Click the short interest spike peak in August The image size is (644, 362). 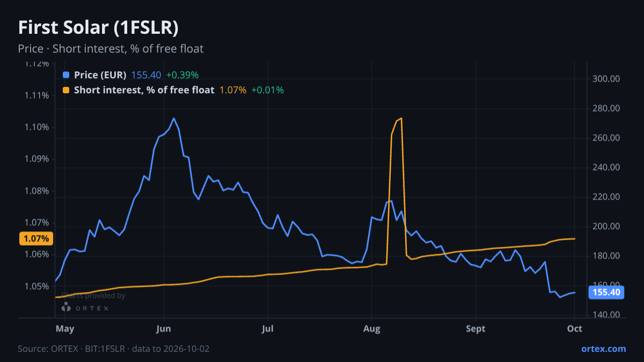(x=401, y=118)
